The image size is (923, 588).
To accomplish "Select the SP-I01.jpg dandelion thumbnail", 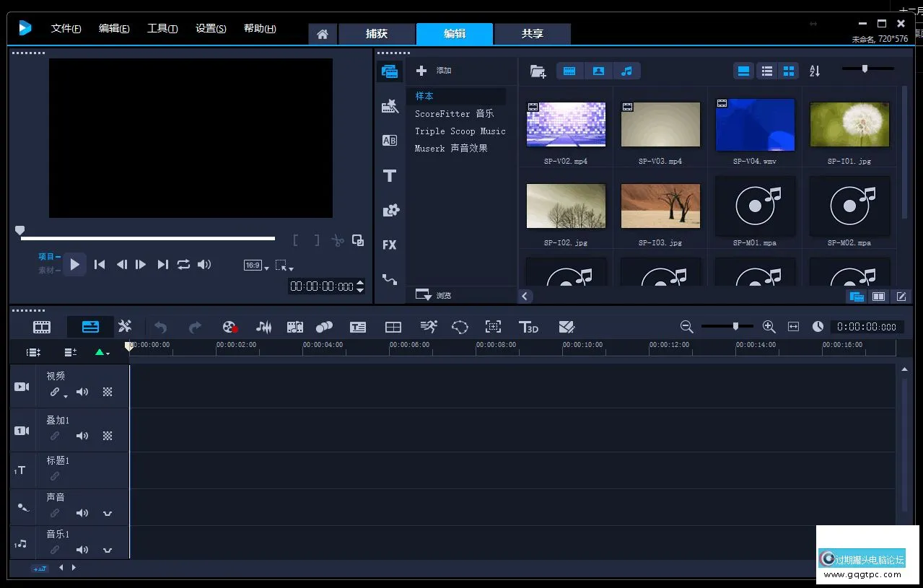I will pos(849,125).
